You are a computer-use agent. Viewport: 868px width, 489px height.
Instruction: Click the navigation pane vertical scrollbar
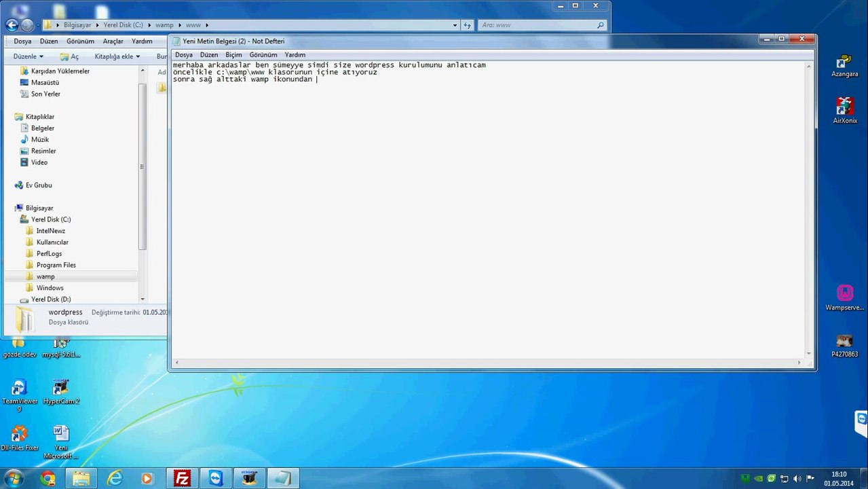pos(142,166)
